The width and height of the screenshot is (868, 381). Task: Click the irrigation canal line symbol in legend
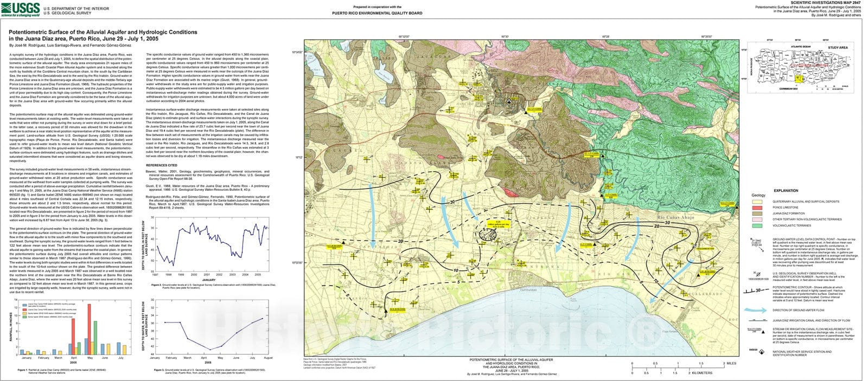tap(758, 321)
